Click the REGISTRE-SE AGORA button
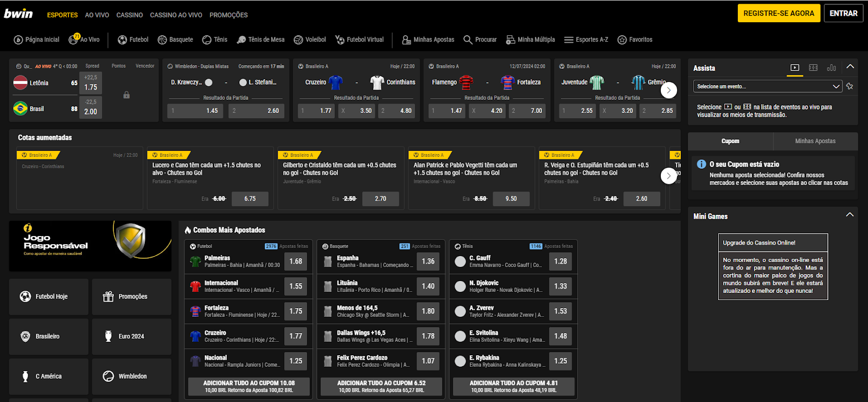 (x=778, y=13)
